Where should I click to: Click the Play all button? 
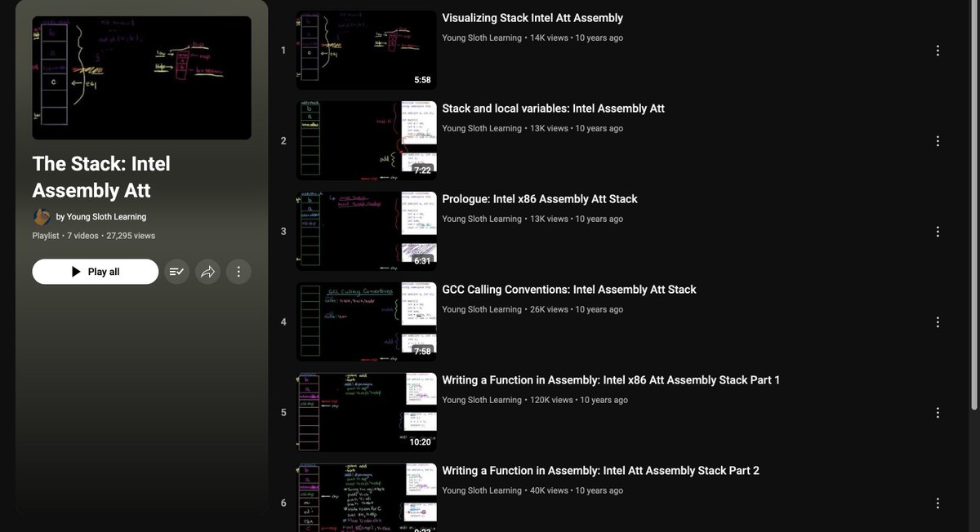pos(95,271)
